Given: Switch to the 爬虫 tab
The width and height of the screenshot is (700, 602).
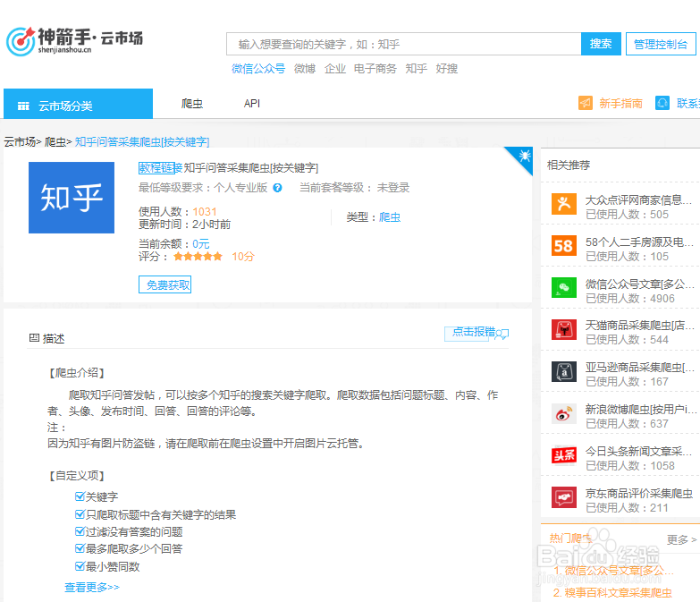Looking at the screenshot, I should coord(192,104).
